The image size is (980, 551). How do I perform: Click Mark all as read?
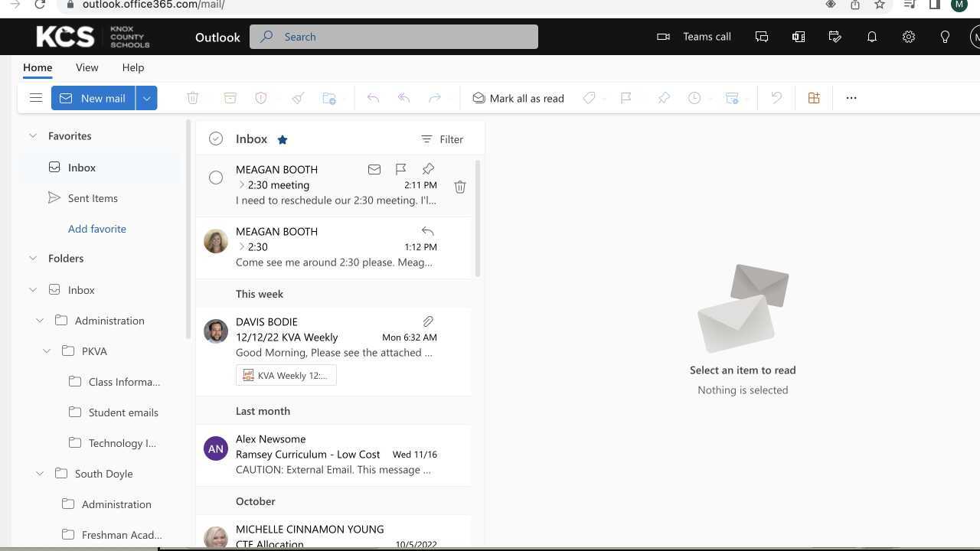pos(518,98)
